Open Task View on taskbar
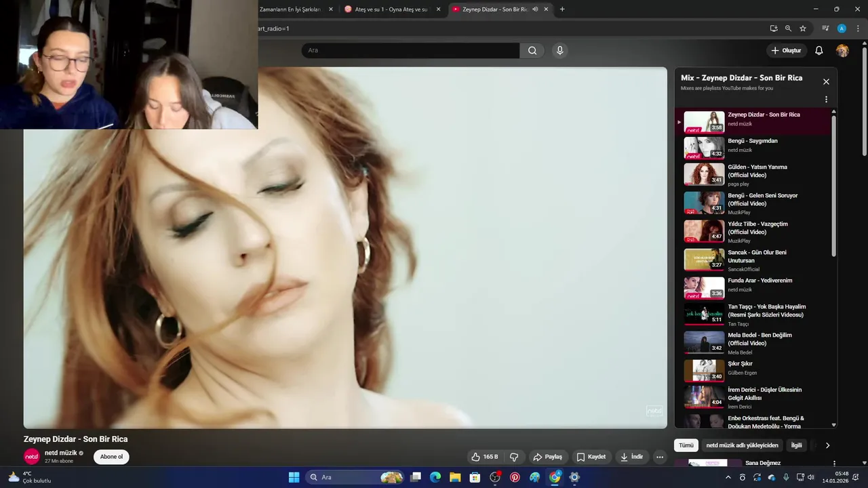 tap(416, 477)
